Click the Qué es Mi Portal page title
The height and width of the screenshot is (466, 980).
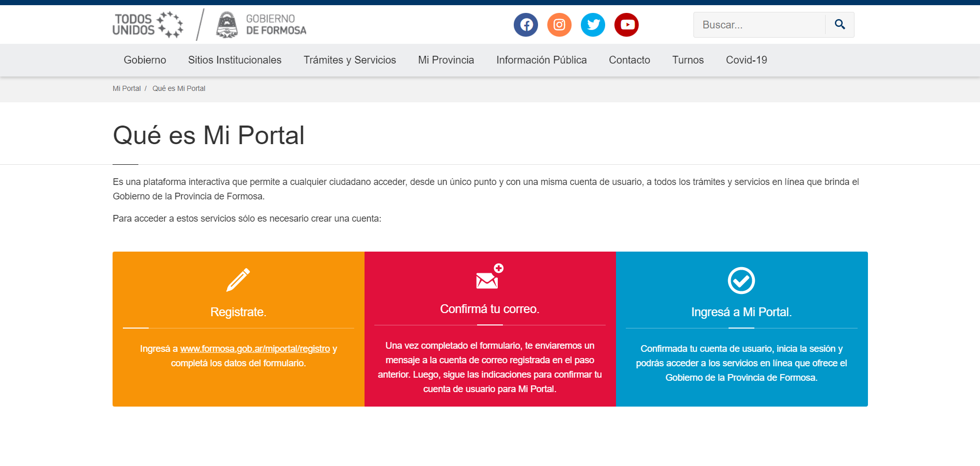[x=209, y=135]
